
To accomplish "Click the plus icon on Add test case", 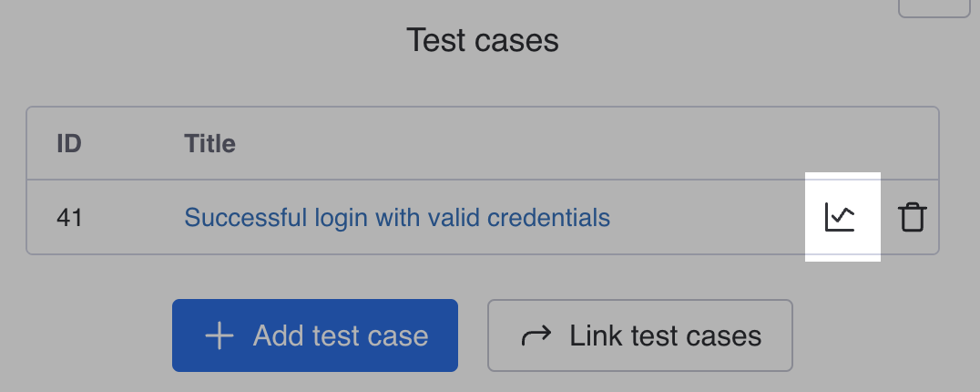I will pos(219,335).
